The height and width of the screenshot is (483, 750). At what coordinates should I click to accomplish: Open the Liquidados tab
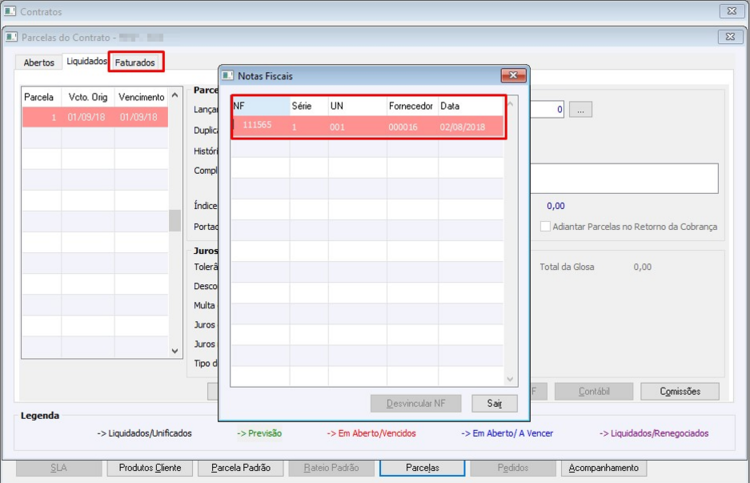coord(86,61)
